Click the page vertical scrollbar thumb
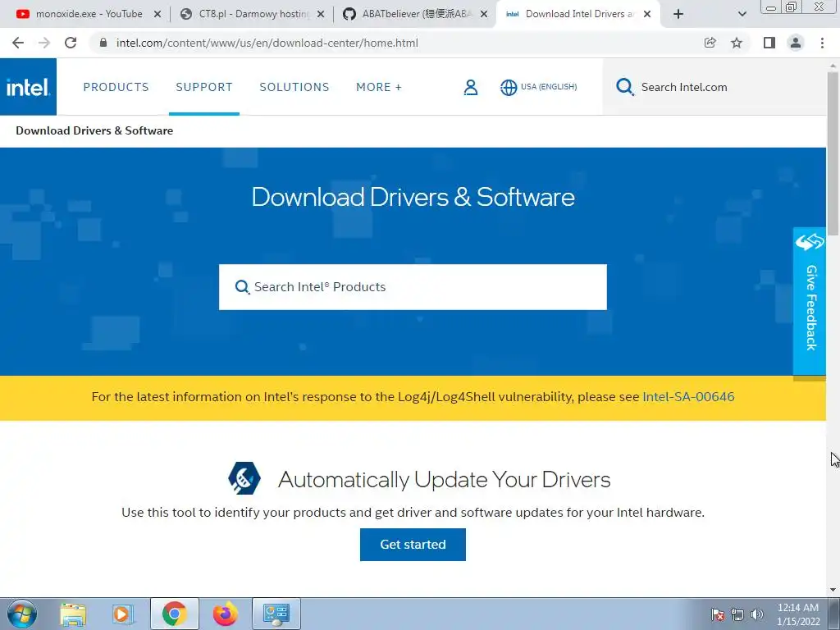The width and height of the screenshot is (840, 630). point(833,153)
